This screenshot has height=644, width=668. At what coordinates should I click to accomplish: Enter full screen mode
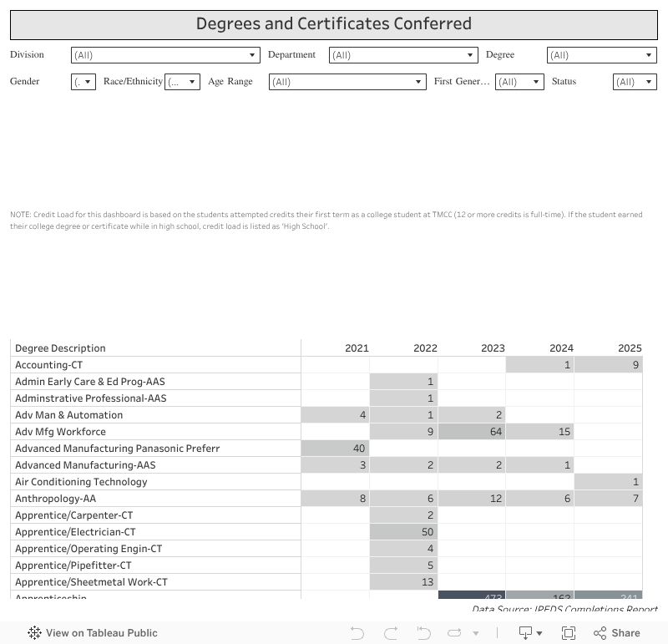[569, 633]
